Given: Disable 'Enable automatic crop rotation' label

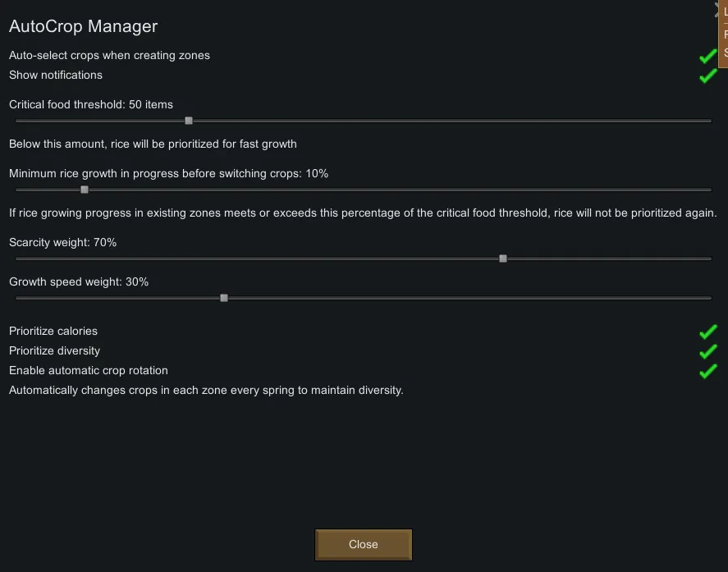Looking at the screenshot, I should (88, 371).
